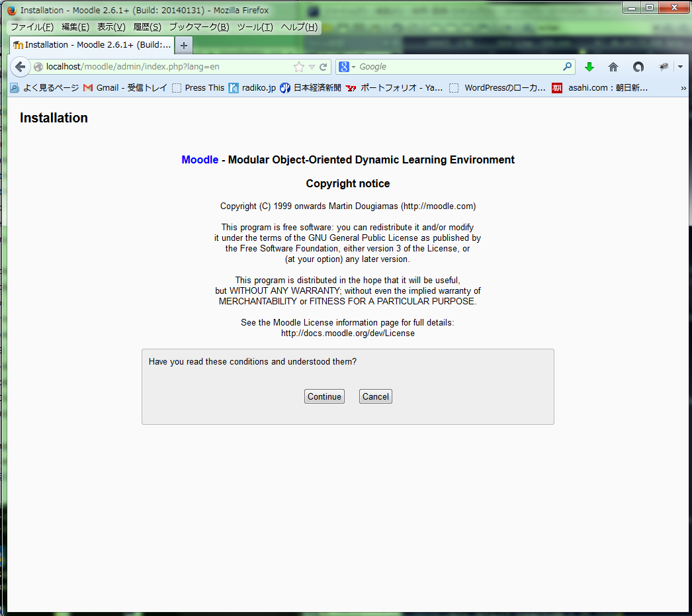This screenshot has height=616, width=692.
Task: Show more bookmarks via the overflow chevron
Action: click(x=683, y=87)
